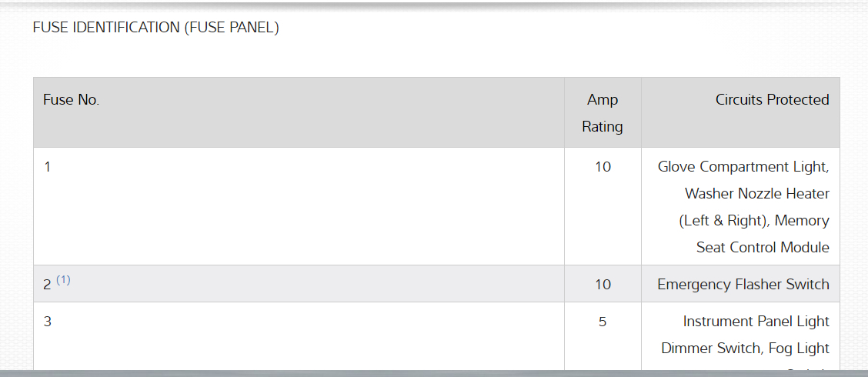The height and width of the screenshot is (377, 868).
Task: Click the word 'Rating' in table header
Action: coord(603,127)
